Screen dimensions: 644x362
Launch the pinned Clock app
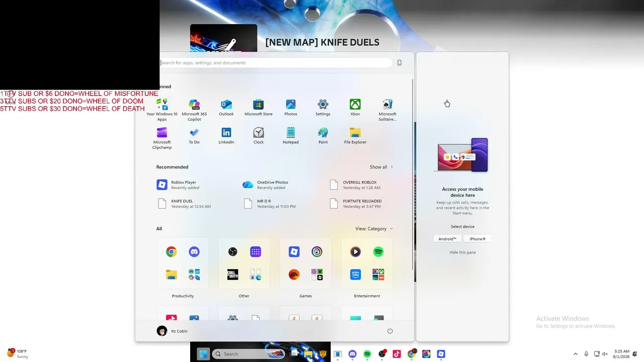click(x=259, y=136)
